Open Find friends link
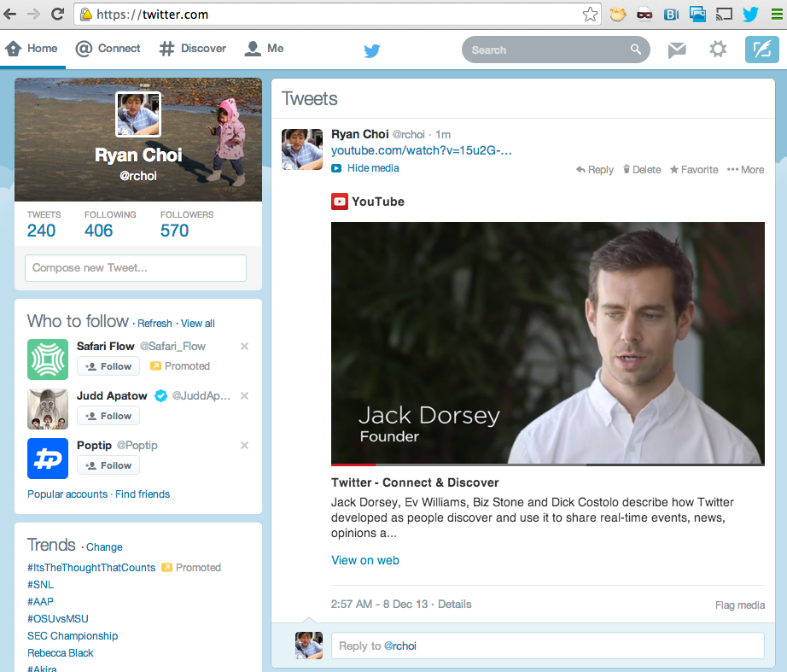 (x=143, y=494)
